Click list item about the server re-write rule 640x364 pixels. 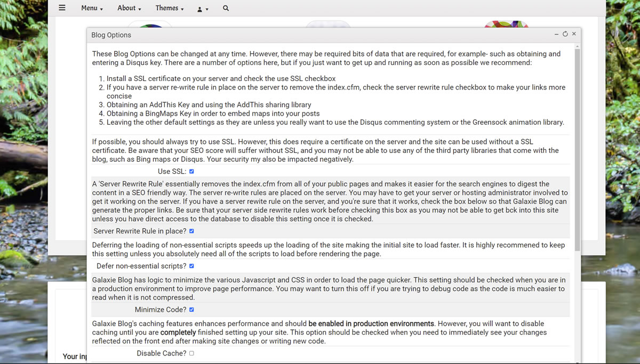(336, 91)
